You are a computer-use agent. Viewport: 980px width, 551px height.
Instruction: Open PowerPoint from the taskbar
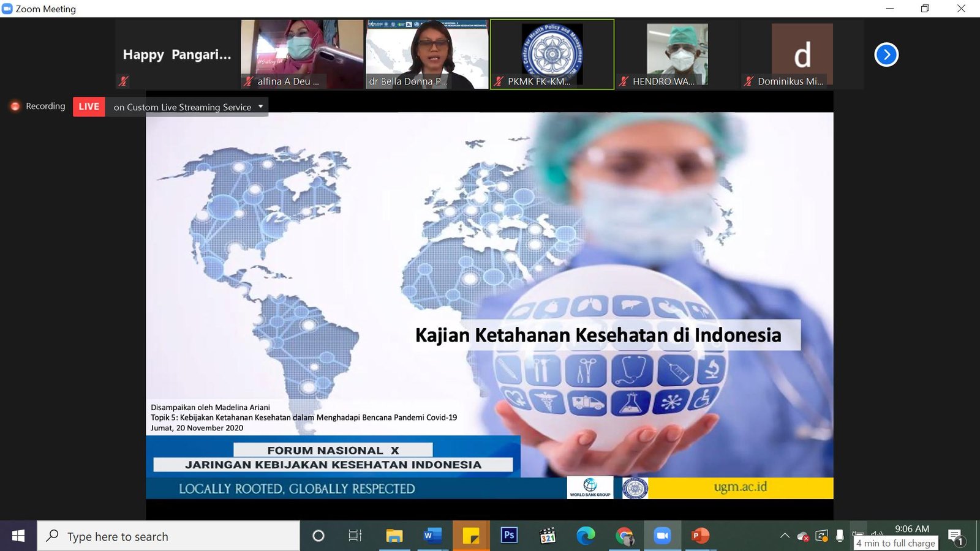[699, 536]
